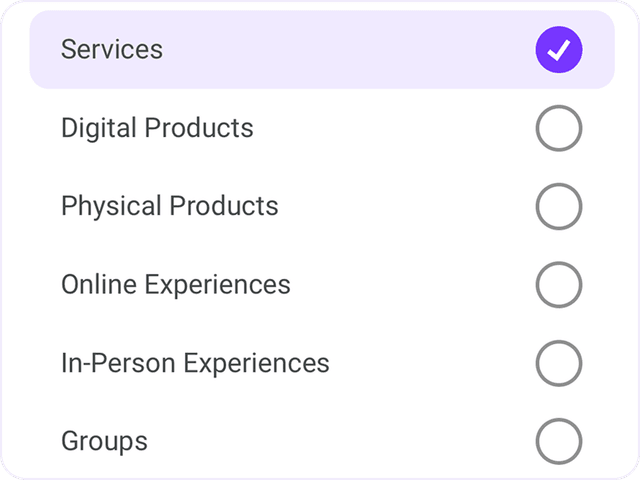Tick the In-Person Experiences radio circle

point(558,362)
